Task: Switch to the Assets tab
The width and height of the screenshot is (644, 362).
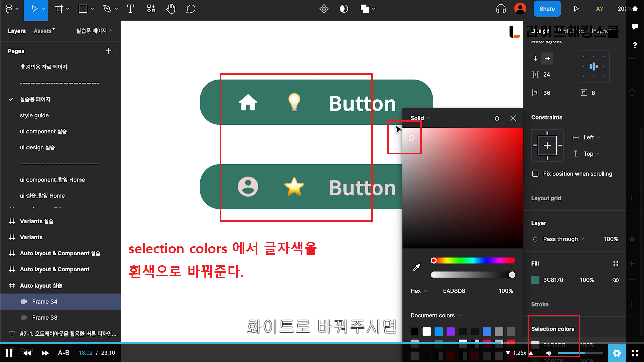Action: coord(43,31)
